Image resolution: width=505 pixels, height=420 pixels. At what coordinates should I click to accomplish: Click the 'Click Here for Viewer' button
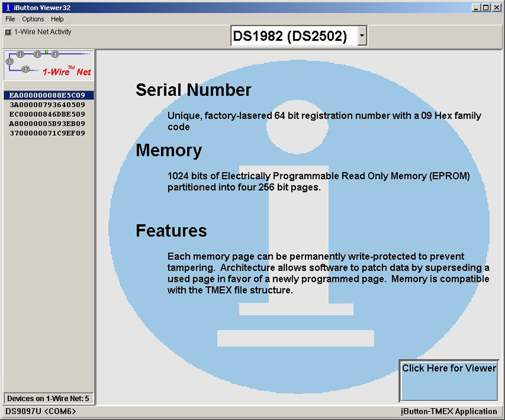(449, 380)
